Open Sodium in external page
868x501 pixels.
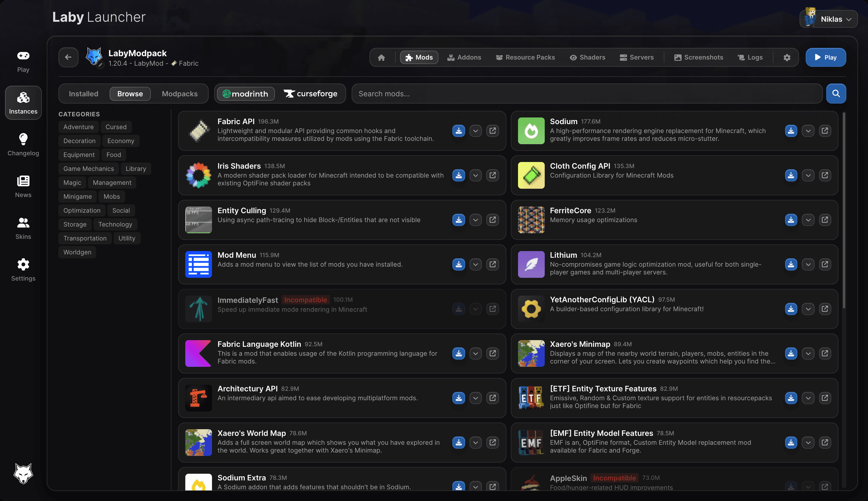pos(825,131)
